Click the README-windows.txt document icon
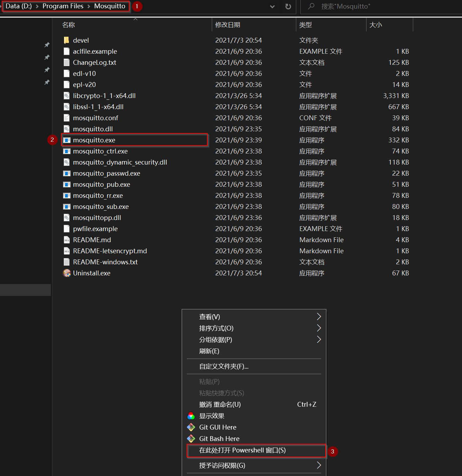The height and width of the screenshot is (476, 462). 67,262
